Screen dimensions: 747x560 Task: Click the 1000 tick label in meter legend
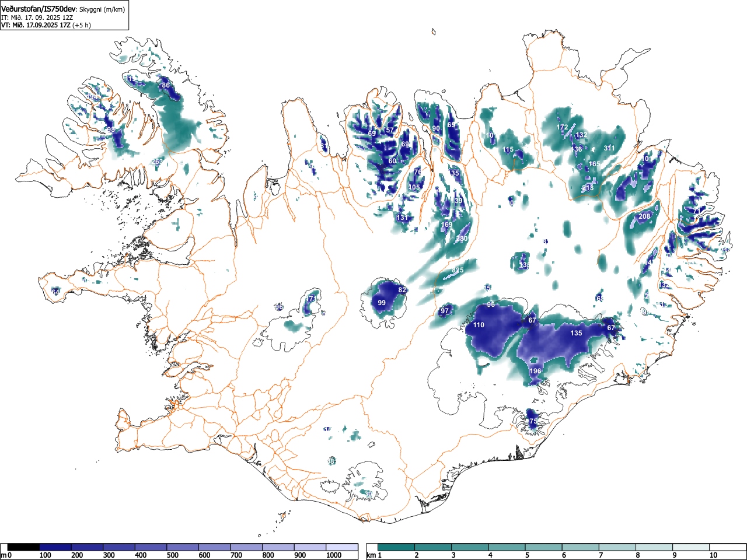coord(334,555)
